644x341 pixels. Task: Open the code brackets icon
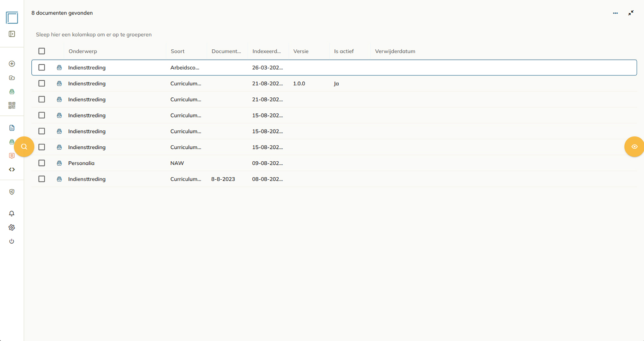(12, 169)
